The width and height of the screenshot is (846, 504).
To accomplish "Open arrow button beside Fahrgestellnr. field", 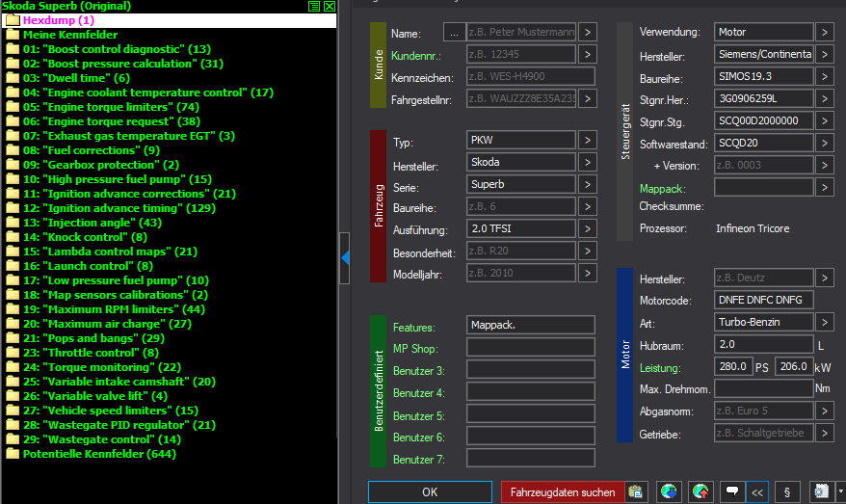I will (588, 98).
